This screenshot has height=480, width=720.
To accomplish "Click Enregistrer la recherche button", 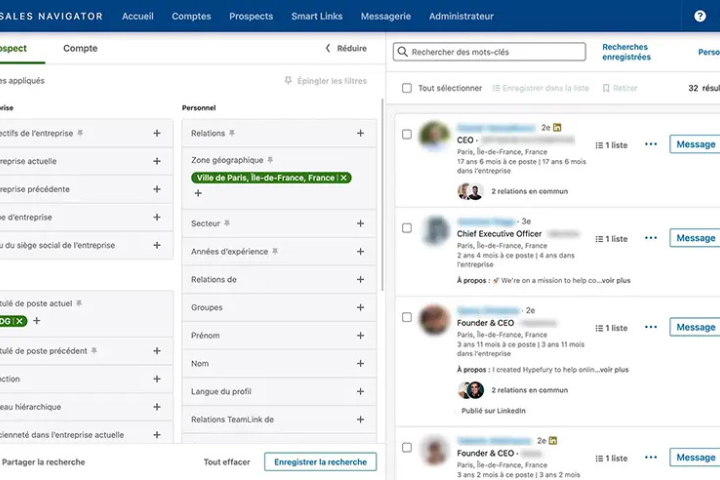I will [321, 462].
